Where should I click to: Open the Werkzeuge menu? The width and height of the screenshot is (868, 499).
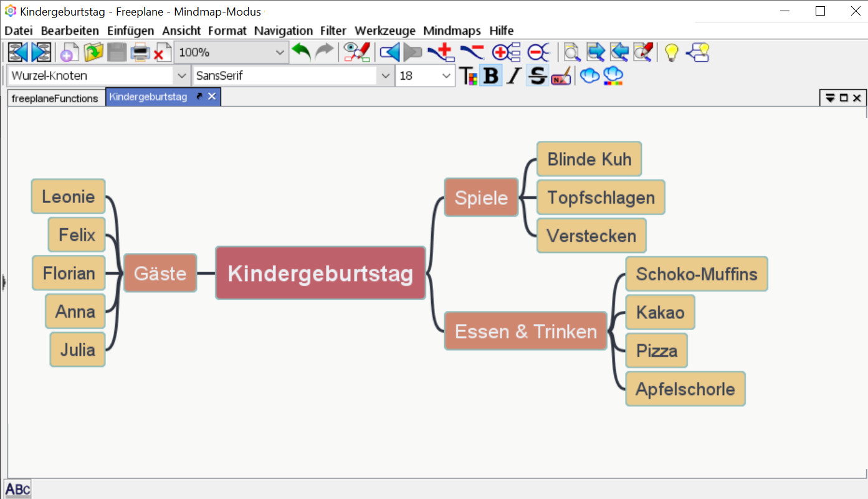click(x=386, y=31)
